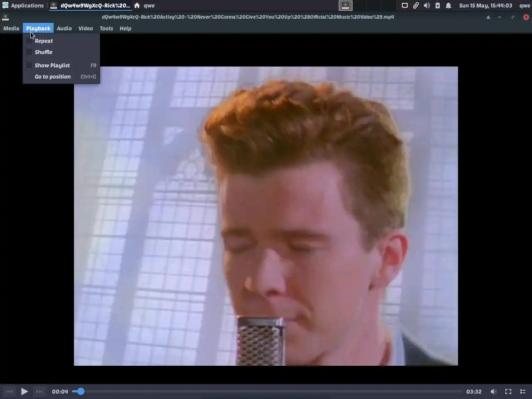
Task: Enable the Shuffle checkbox
Action: coord(29,52)
